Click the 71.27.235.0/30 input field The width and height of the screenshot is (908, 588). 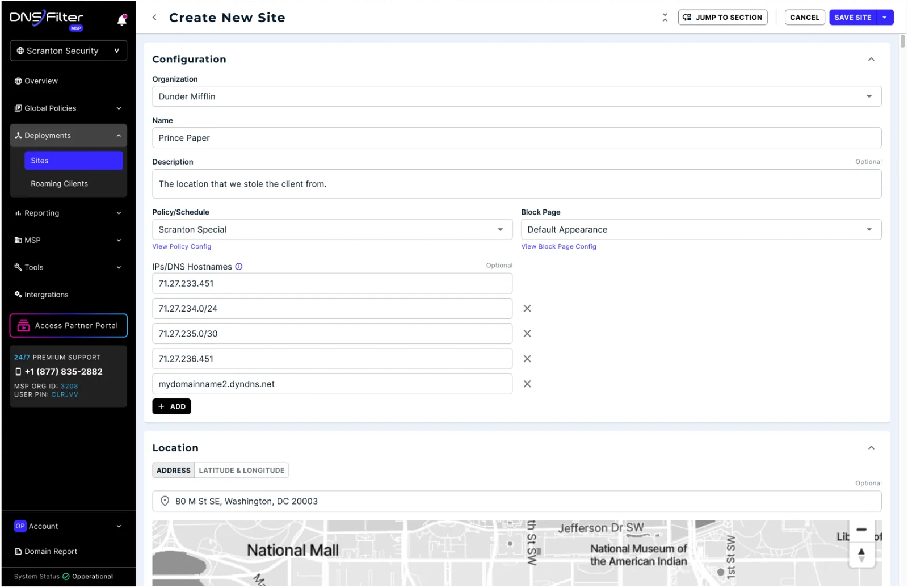[x=332, y=334]
